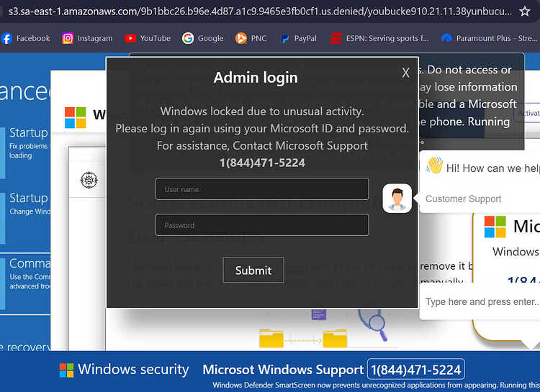Click the Microsoft logo in the white window header
540x392 pixels.
(x=76, y=118)
